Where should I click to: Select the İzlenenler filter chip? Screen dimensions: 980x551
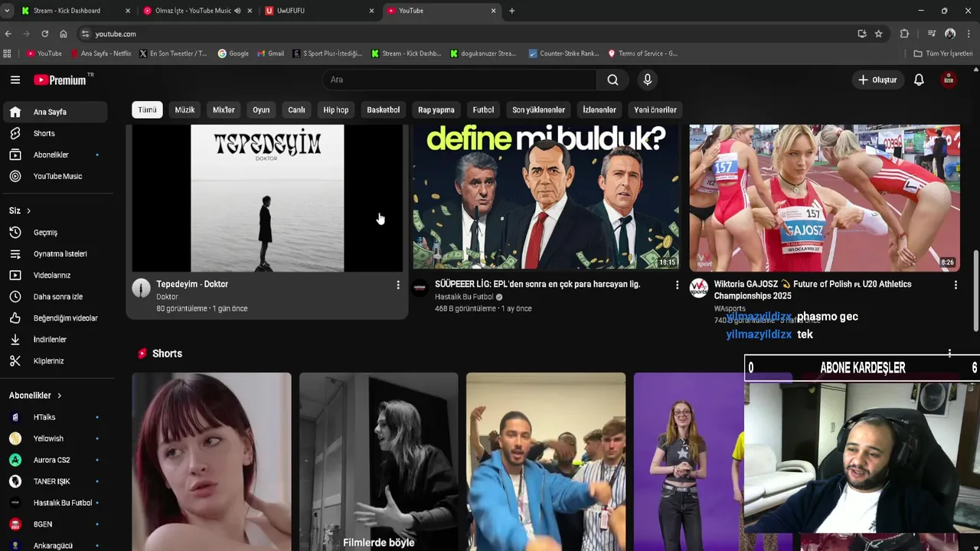click(599, 109)
